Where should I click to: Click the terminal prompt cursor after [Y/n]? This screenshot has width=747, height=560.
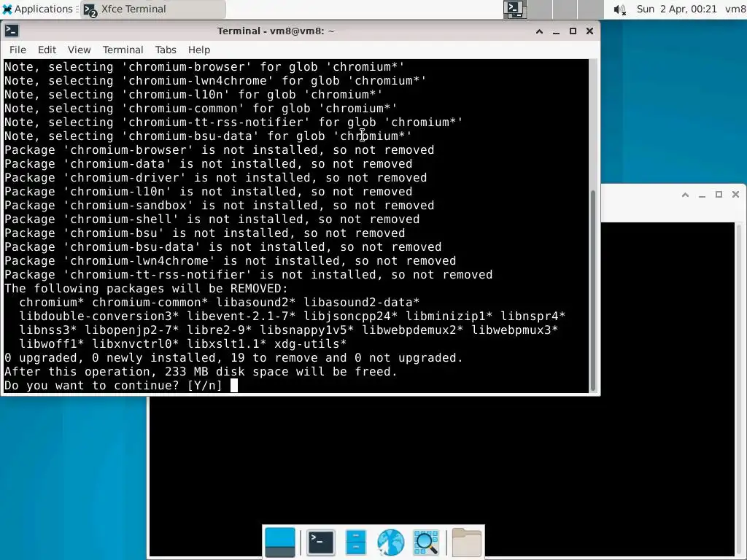tap(234, 385)
